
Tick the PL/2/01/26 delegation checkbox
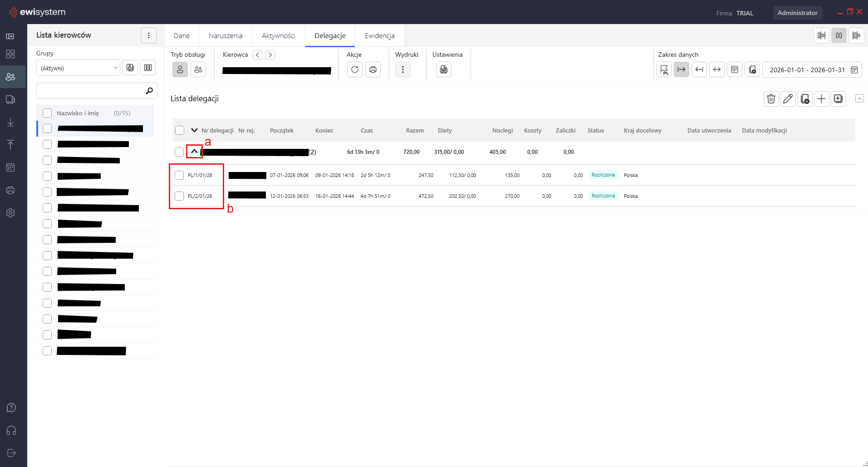179,196
